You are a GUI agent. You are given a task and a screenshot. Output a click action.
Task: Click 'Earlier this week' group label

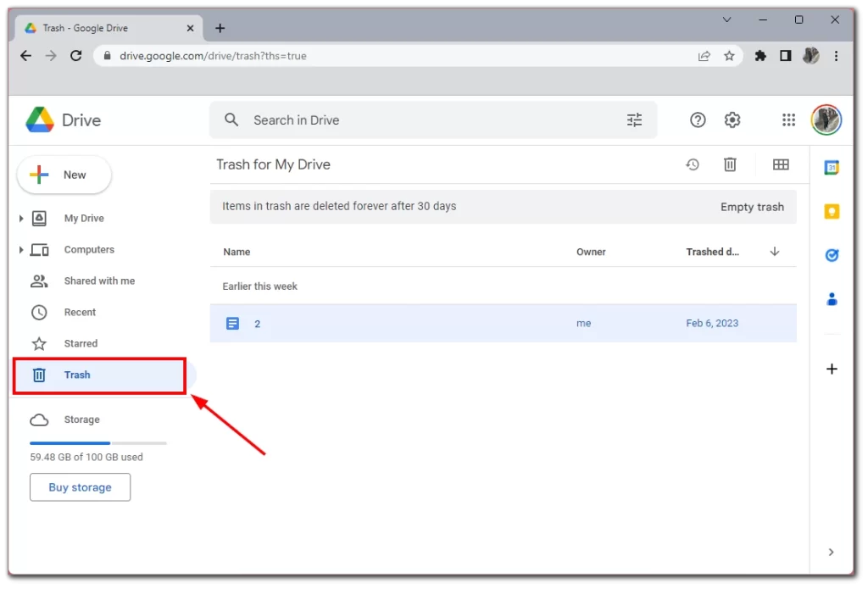pos(259,286)
